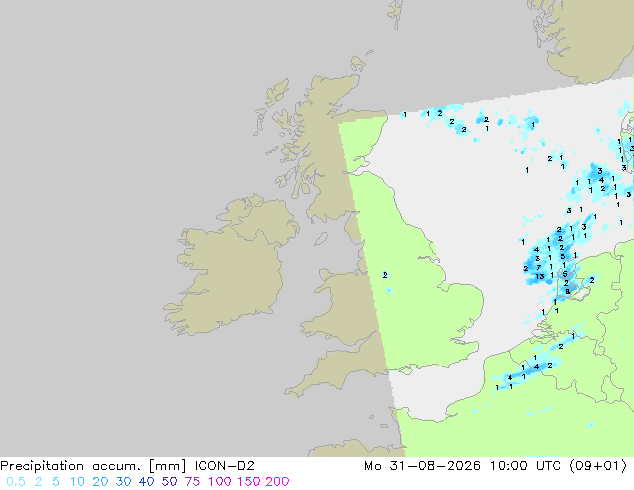Click the 2 mm legend value
Viewport: 634px width, 490px height.
click(x=38, y=482)
